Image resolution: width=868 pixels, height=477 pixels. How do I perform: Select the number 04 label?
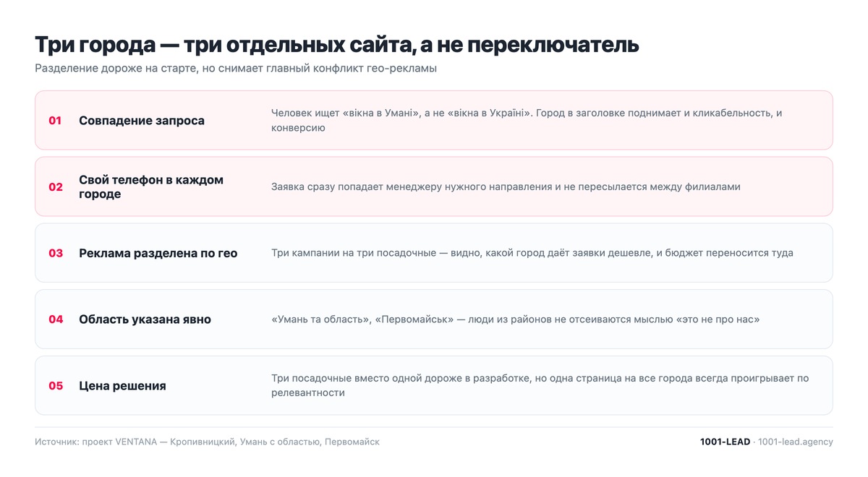[56, 319]
